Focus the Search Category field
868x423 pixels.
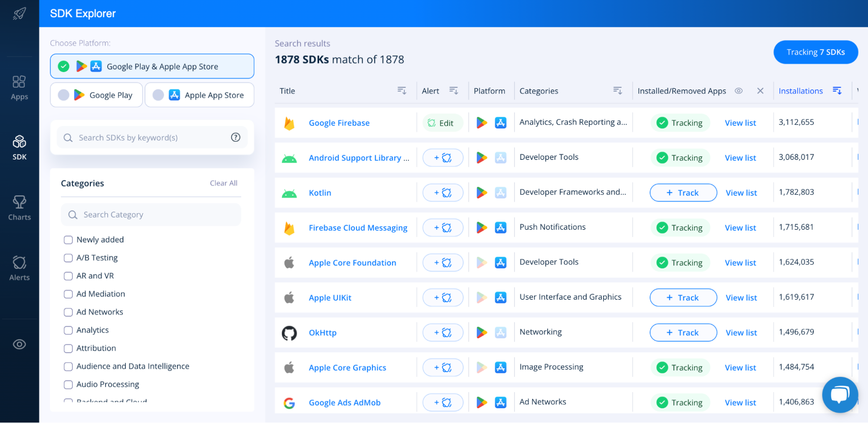151,215
